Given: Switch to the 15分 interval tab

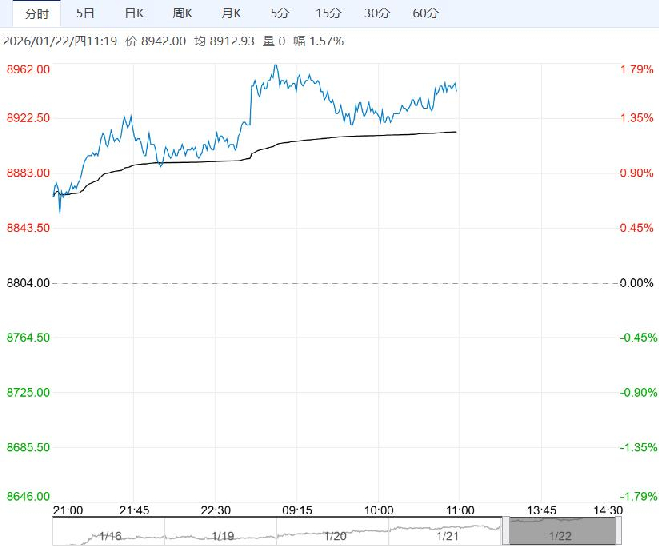Looking at the screenshot, I should (x=327, y=14).
